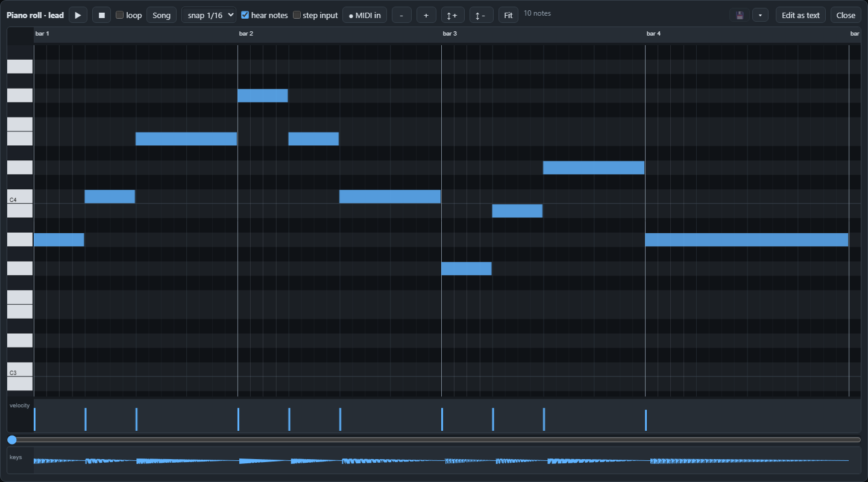The image size is (868, 482).
Task: Select the long C4 note in bar 2
Action: pos(390,196)
